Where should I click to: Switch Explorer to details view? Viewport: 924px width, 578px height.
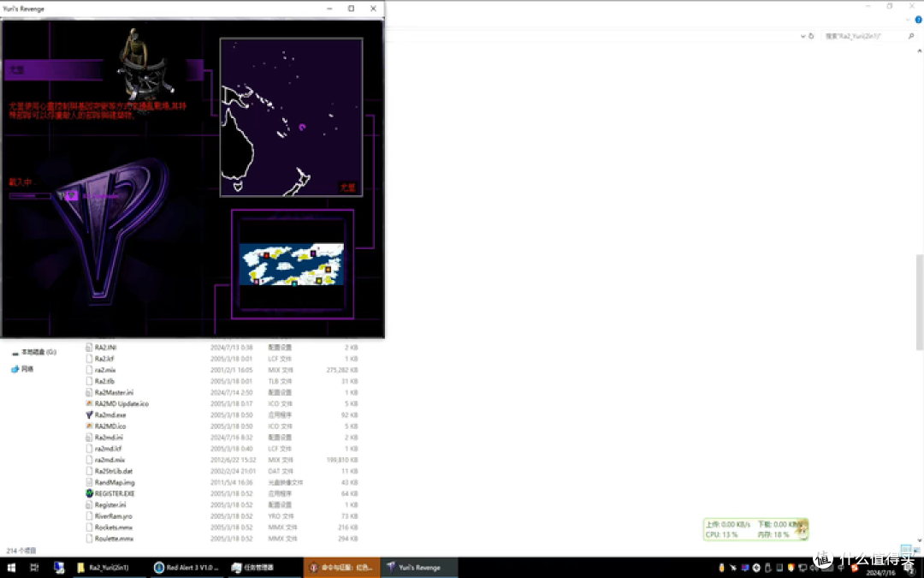(906, 550)
